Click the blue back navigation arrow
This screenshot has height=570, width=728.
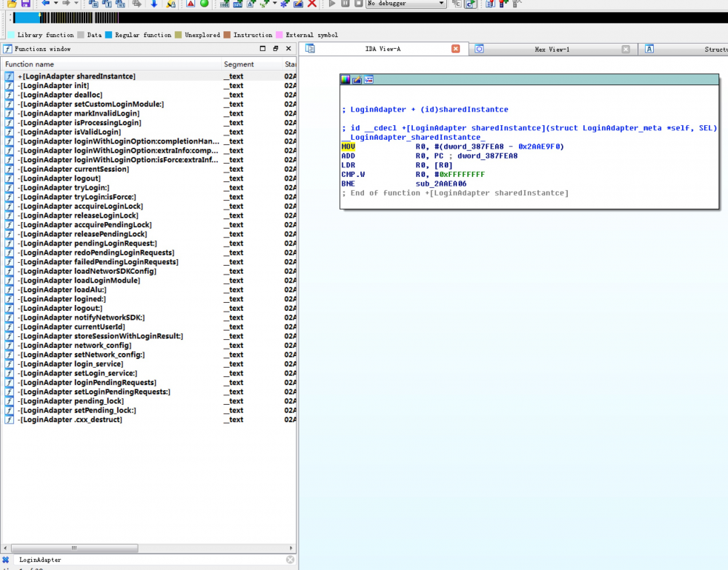45,4
